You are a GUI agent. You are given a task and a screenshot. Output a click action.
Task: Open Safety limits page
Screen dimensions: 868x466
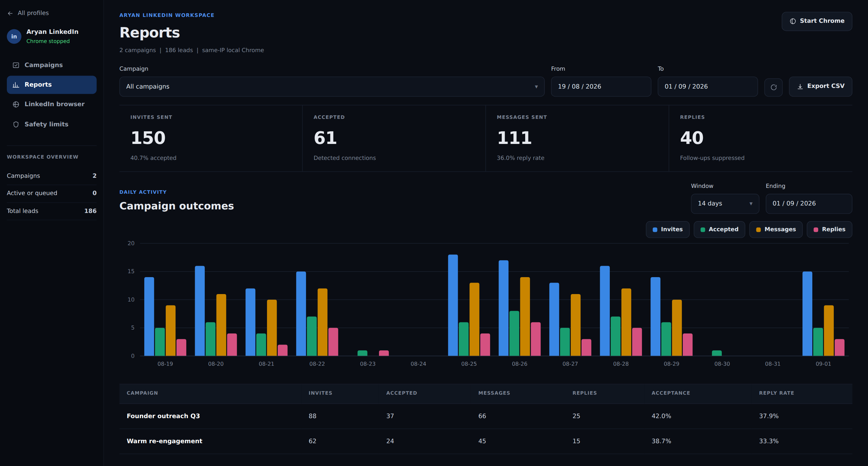51,124
